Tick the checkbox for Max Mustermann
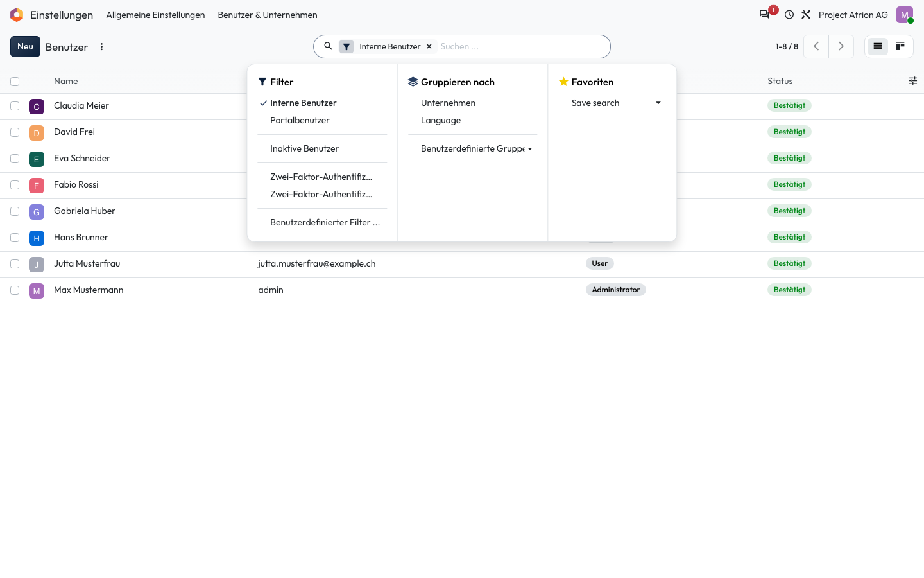The width and height of the screenshot is (924, 578). (15, 290)
